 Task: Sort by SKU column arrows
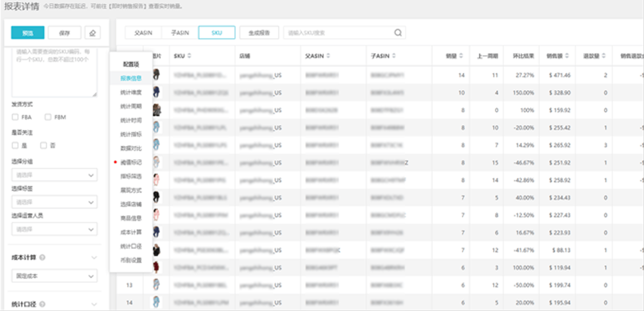pyautogui.click(x=190, y=56)
